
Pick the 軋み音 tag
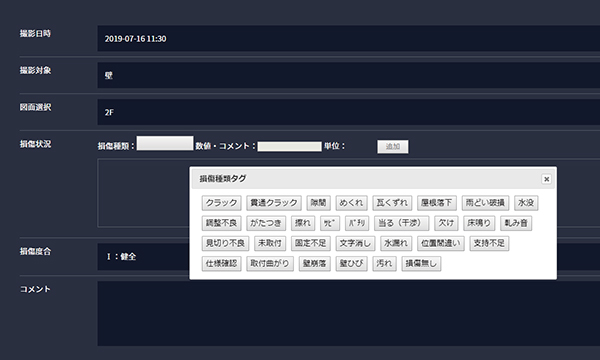(516, 223)
